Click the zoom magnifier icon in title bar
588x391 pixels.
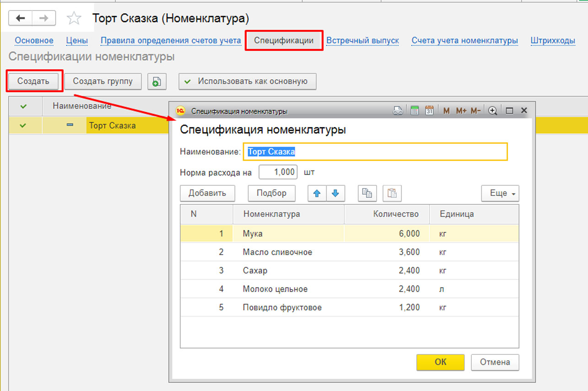(493, 111)
